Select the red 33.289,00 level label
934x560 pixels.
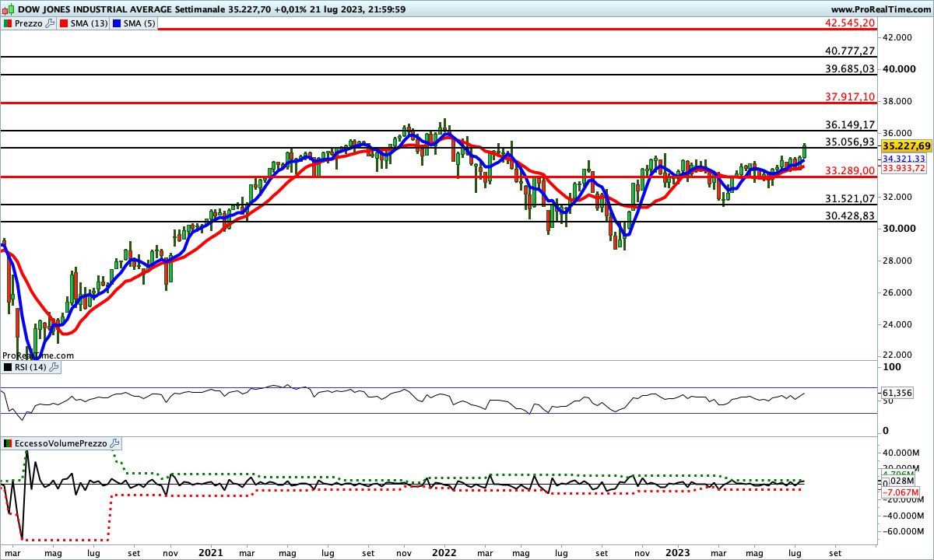click(850, 170)
